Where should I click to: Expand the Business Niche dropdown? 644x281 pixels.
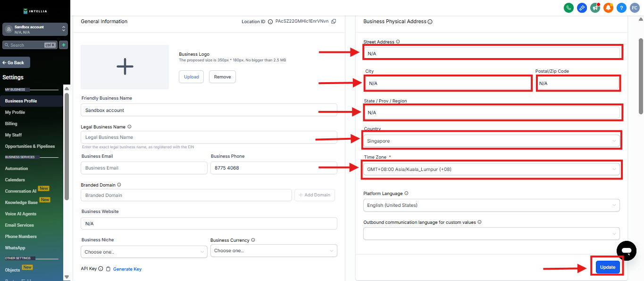point(143,252)
